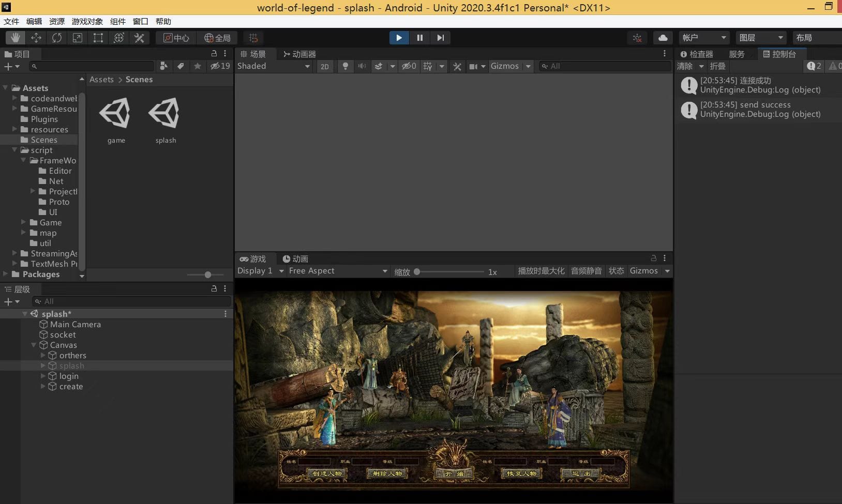Click the 状态 stats button
This screenshot has height=504, width=842.
(616, 271)
